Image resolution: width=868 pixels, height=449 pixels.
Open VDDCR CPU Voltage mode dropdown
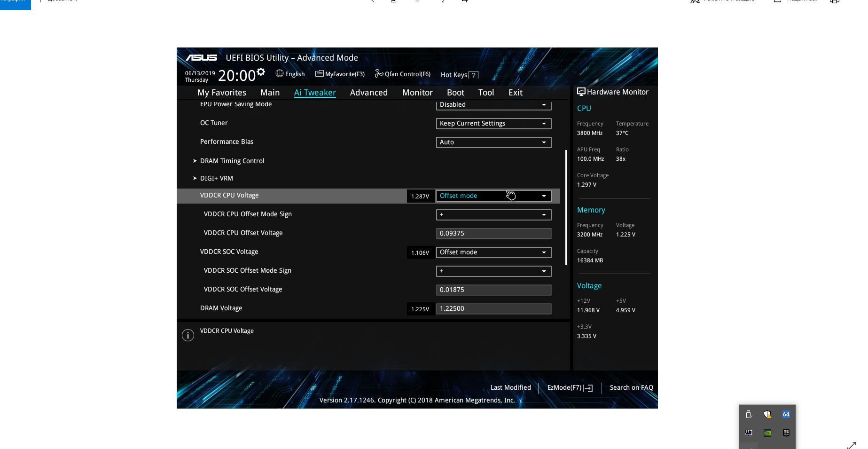494,196
